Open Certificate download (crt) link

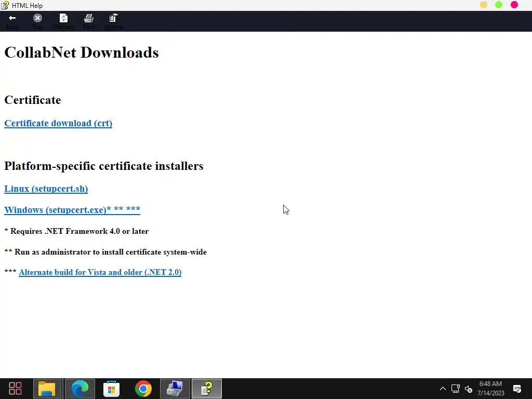[x=58, y=123]
